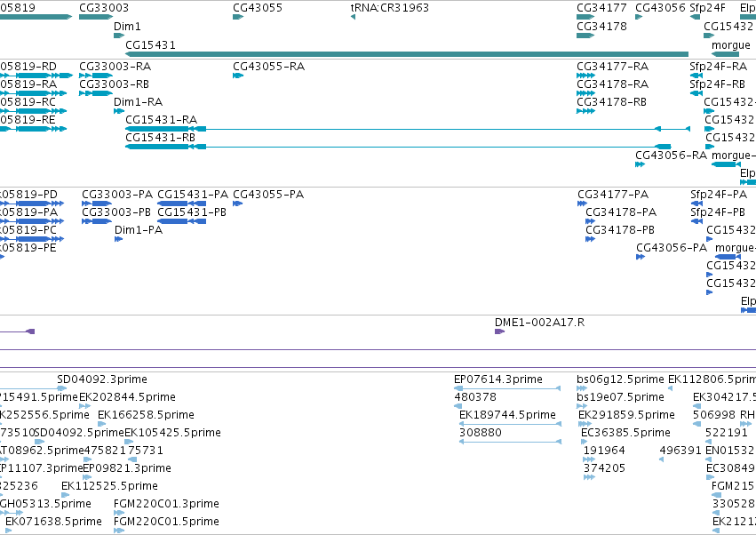
Task: Click protein CG15431-PA
Action: pos(193,195)
